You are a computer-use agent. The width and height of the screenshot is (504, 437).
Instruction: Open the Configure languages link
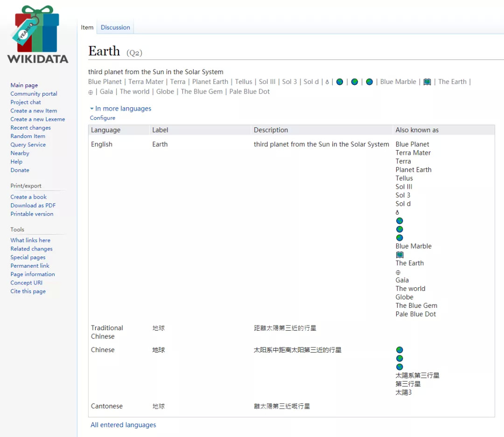[103, 118]
